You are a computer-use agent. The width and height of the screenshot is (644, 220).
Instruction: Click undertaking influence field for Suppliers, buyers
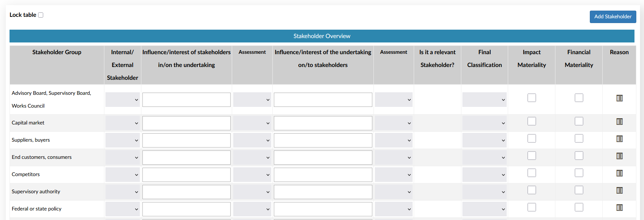(x=323, y=140)
